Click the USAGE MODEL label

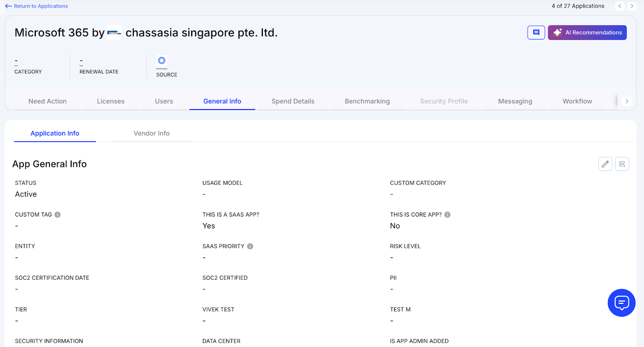coord(223,183)
